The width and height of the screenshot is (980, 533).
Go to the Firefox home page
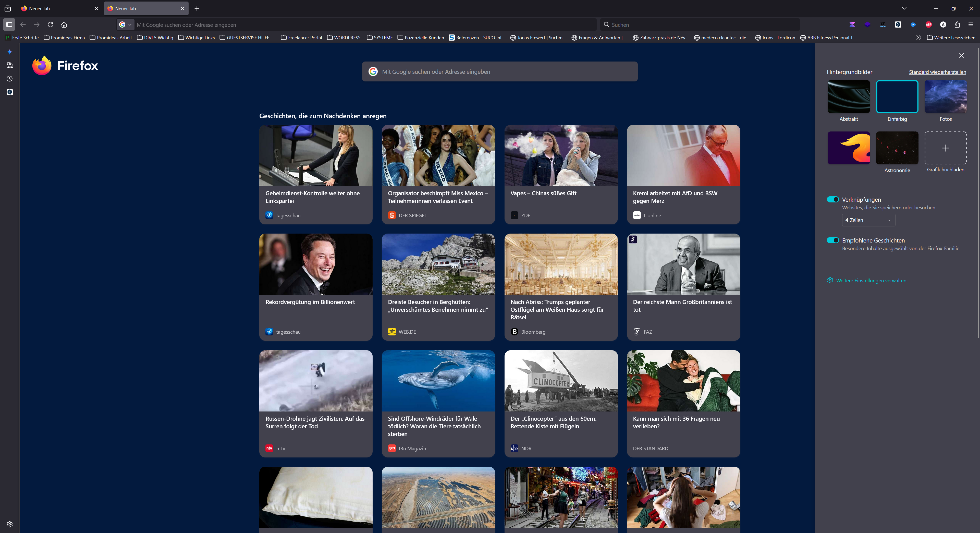pos(64,25)
